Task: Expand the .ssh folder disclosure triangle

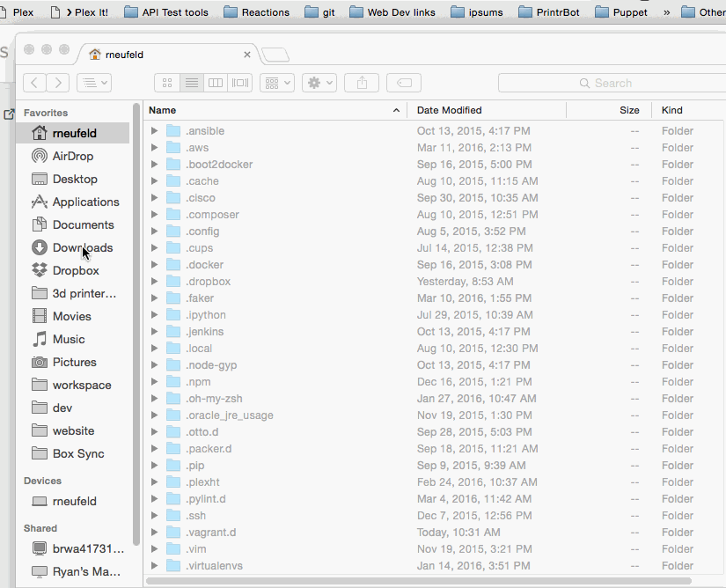Action: pos(154,516)
